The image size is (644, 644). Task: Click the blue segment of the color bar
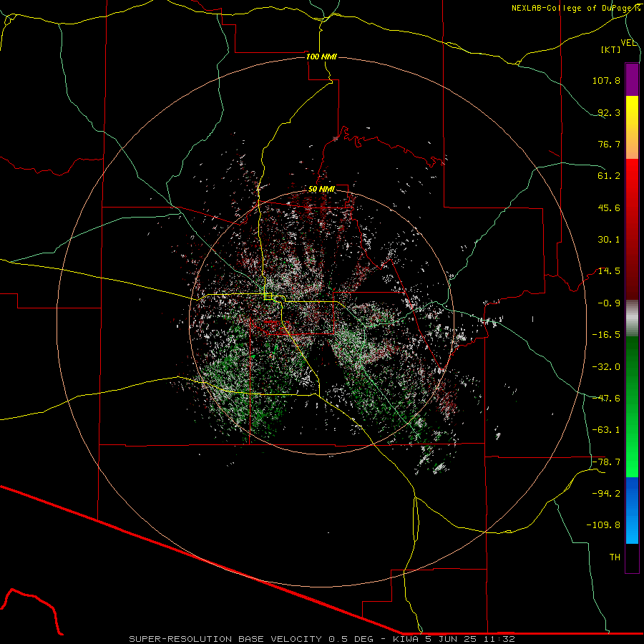[x=632, y=510]
